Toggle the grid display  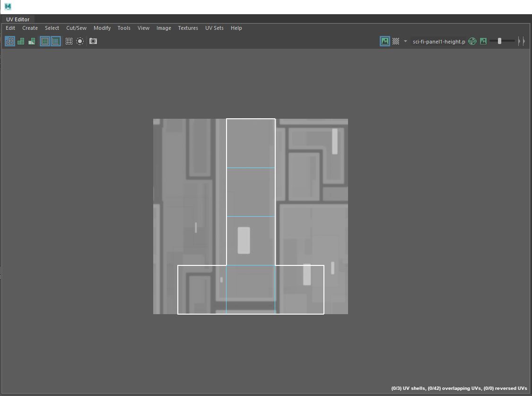point(69,41)
